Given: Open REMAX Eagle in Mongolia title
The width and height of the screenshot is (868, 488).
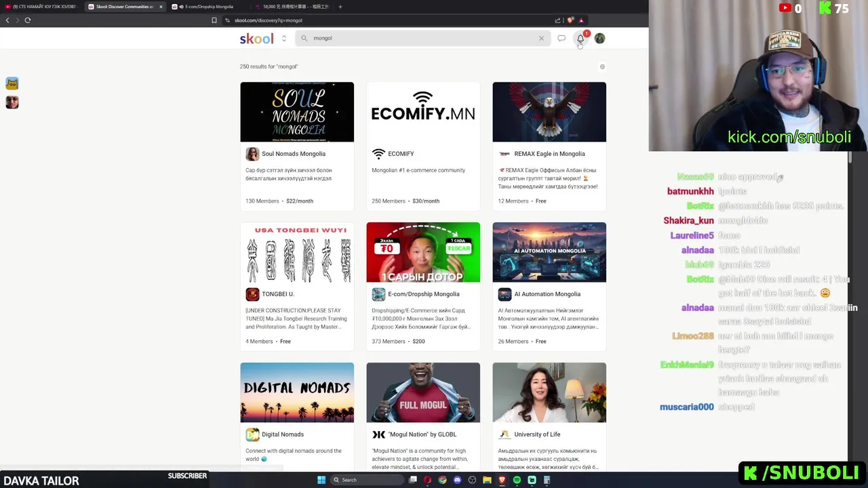Looking at the screenshot, I should 549,154.
